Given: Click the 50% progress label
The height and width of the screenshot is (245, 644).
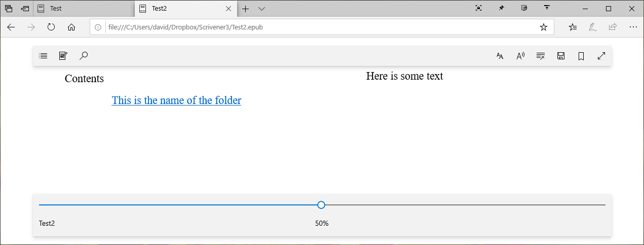Looking at the screenshot, I should coord(322,223).
